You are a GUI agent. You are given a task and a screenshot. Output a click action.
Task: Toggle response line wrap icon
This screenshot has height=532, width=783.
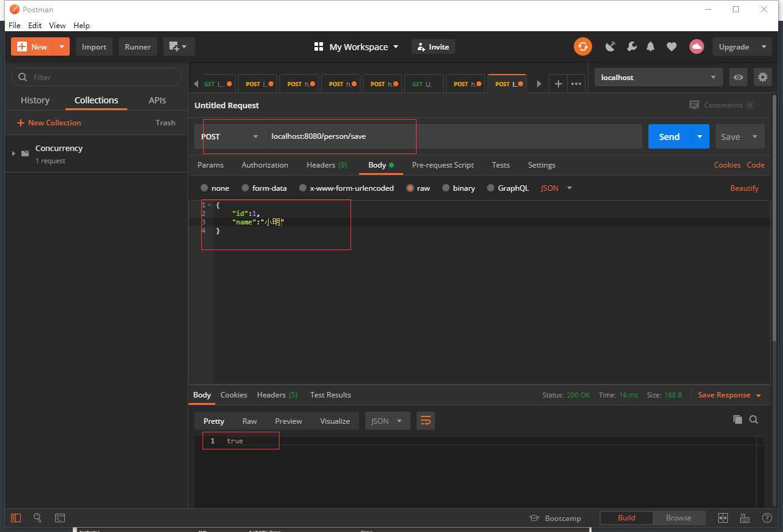click(x=426, y=421)
